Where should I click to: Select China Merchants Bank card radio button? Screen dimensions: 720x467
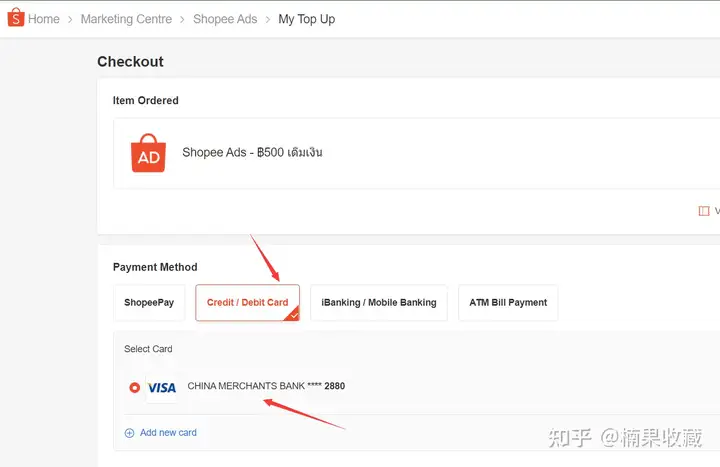135,388
